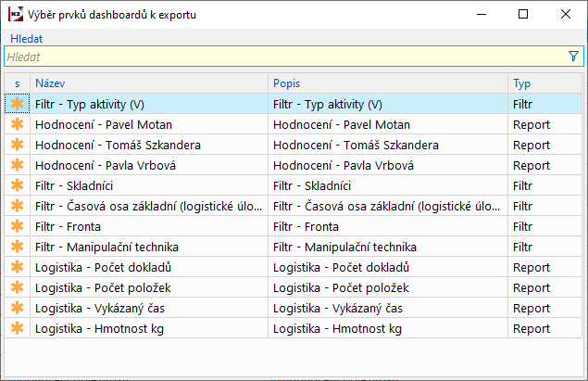This screenshot has width=588, height=381.
Task: Click star icon for Filtr - Typ aktivity (V)
Action: click(x=17, y=104)
